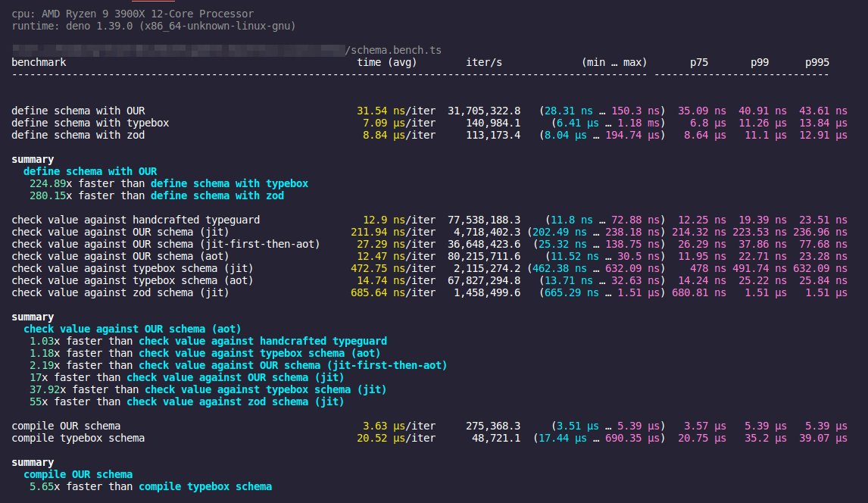Click the '(28.31 ns … 150.3 ns)' range
868x503 pixels.
601,111
